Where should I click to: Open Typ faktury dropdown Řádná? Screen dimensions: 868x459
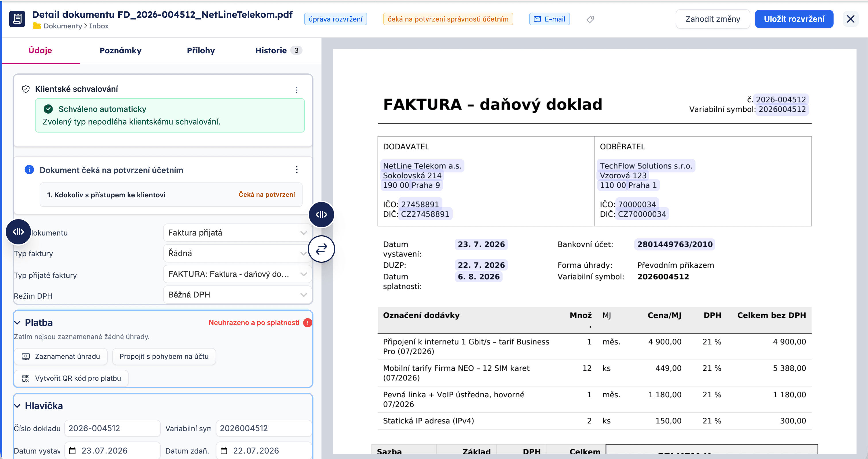tap(237, 253)
